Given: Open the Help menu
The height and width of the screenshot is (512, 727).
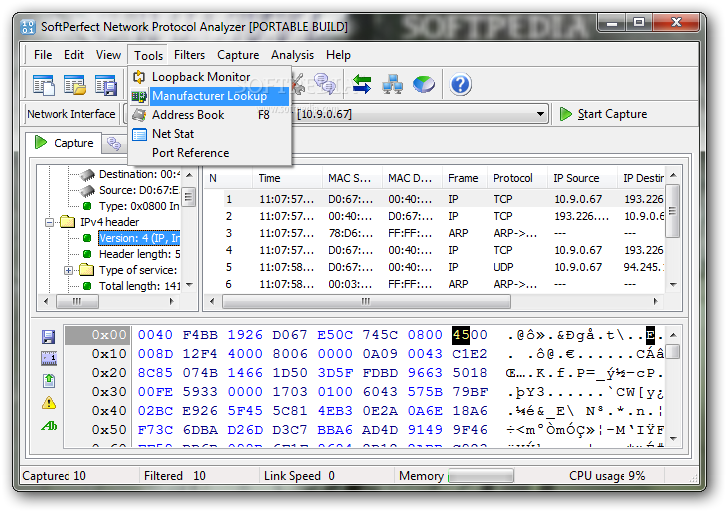Looking at the screenshot, I should (338, 55).
